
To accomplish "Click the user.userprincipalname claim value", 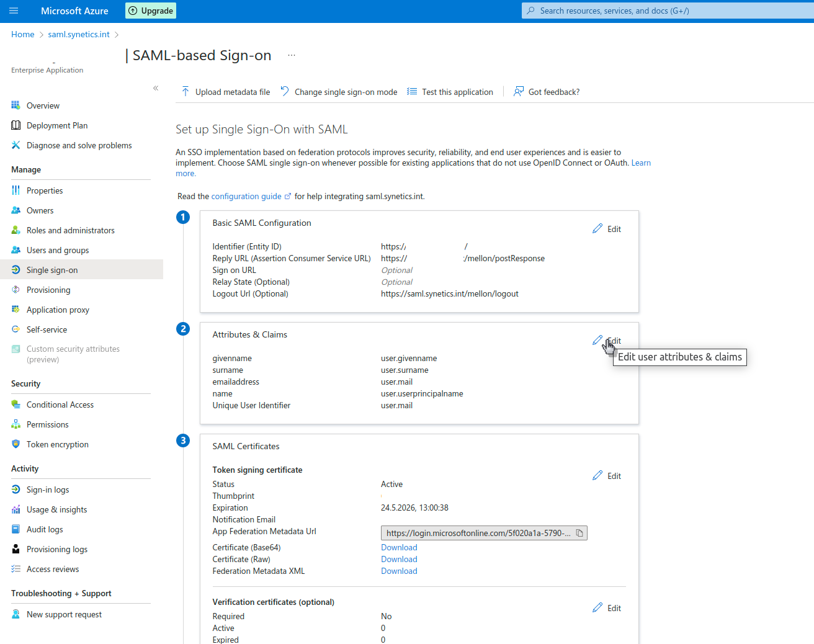I will pos(422,393).
